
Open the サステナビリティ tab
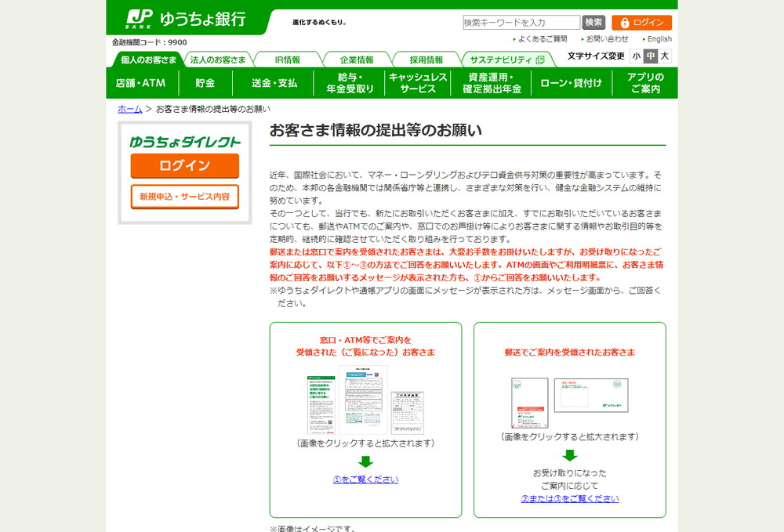point(507,60)
